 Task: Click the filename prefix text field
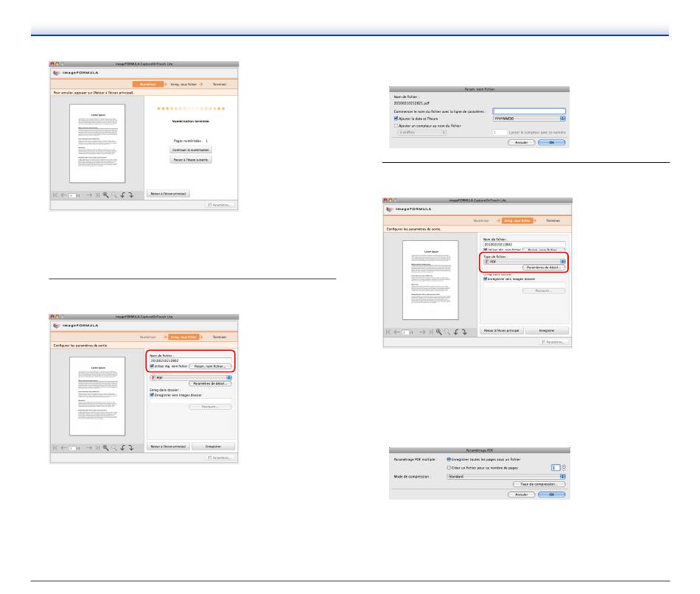(x=529, y=111)
